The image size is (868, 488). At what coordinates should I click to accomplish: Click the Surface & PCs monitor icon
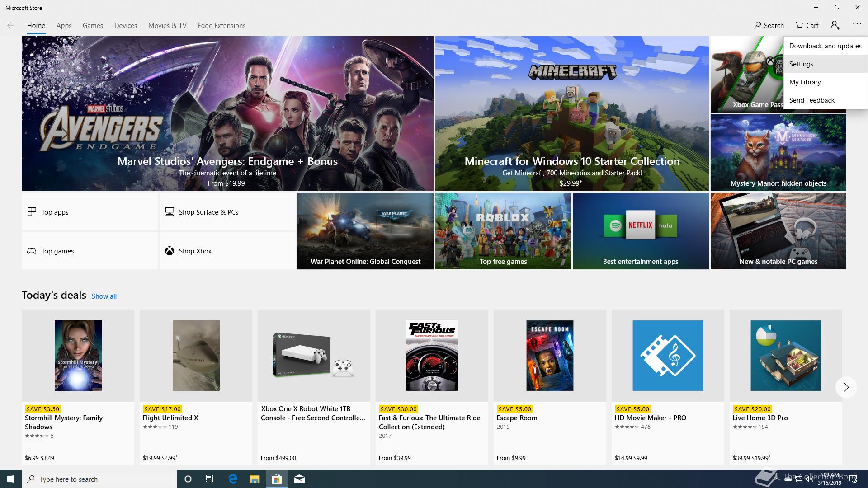[x=170, y=211]
